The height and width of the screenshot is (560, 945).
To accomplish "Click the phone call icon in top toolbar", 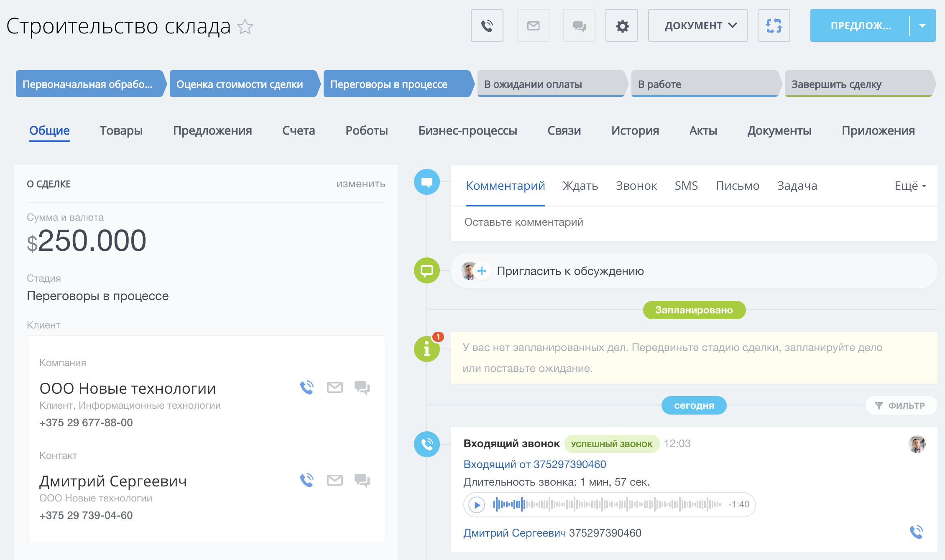I will point(487,26).
